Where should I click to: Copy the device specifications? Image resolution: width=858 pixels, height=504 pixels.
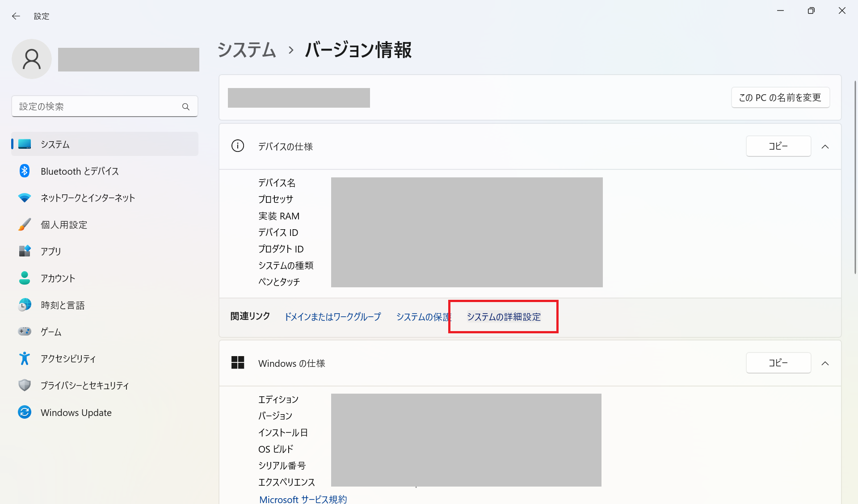778,146
